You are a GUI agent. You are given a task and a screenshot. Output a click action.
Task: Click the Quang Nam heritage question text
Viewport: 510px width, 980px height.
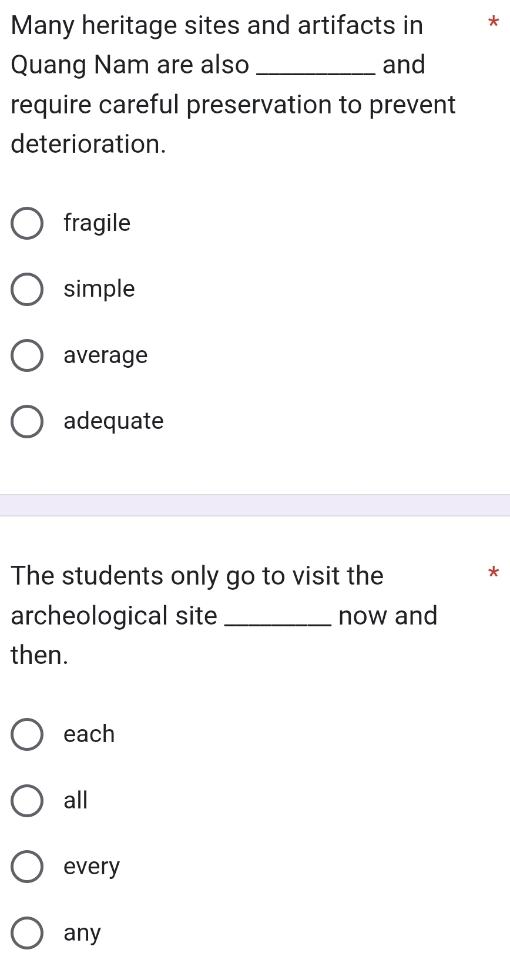click(233, 85)
